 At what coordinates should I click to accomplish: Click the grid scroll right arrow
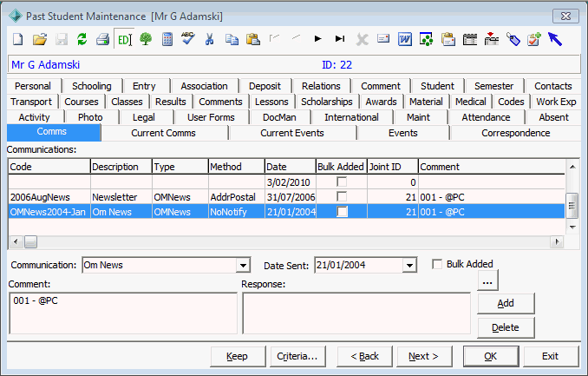(557, 242)
